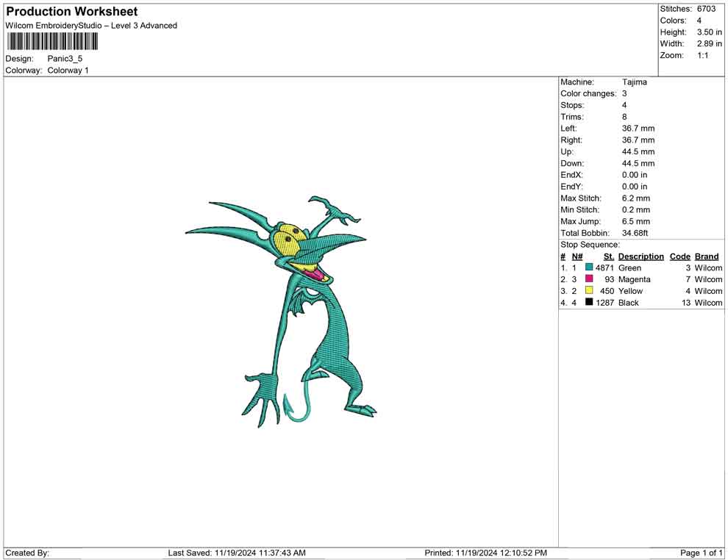Image resolution: width=728 pixels, height=560 pixels.
Task: Click the Stop Sequence section label
Action: pos(590,245)
